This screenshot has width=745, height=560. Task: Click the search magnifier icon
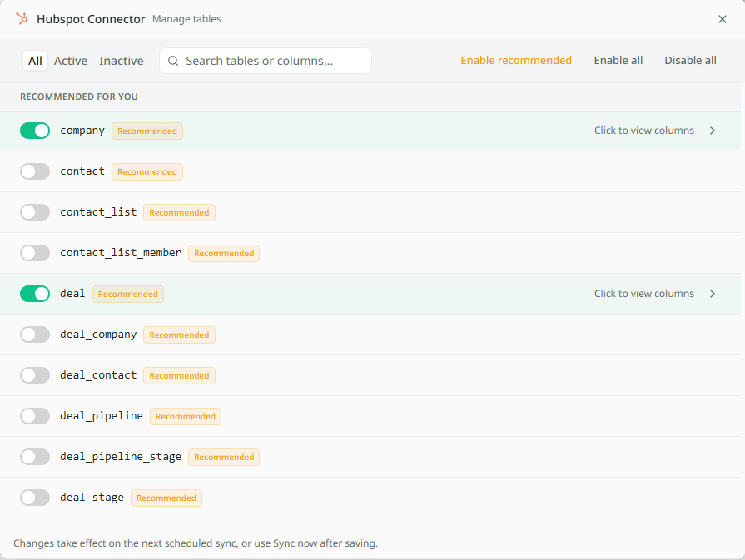[173, 61]
